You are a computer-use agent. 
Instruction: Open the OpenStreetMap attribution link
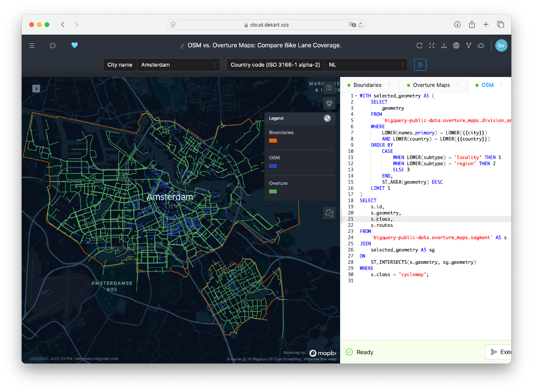[x=285, y=359]
